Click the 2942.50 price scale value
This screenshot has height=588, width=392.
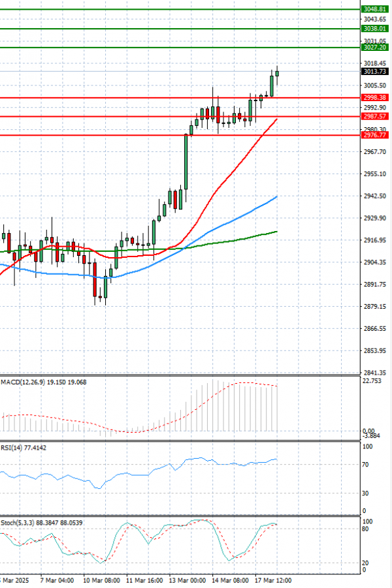pyautogui.click(x=375, y=196)
